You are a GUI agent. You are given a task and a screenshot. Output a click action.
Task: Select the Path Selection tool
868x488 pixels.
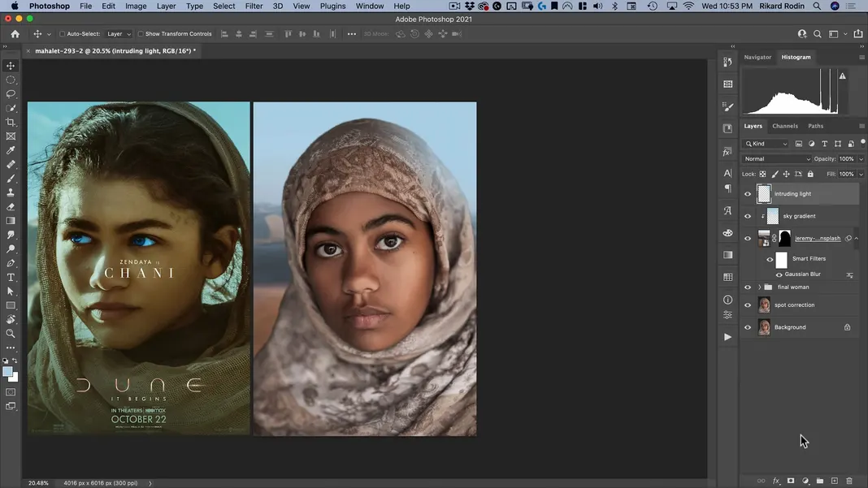point(11,292)
